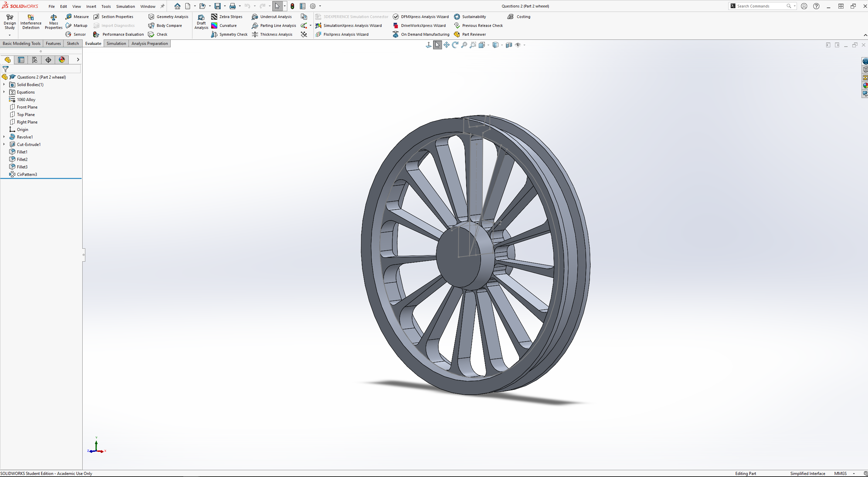Pin the menu bar

[163, 6]
